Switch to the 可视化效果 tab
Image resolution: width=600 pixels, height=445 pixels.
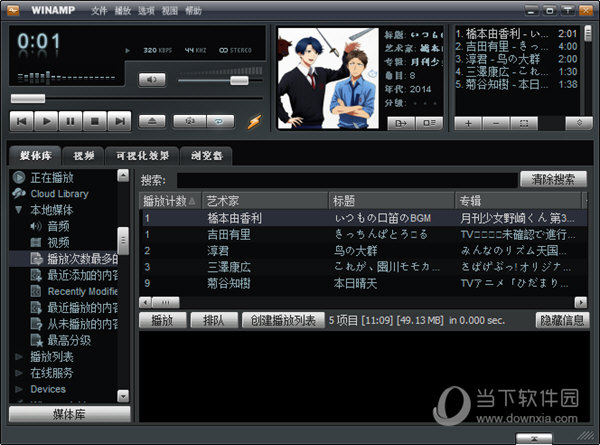pos(142,156)
